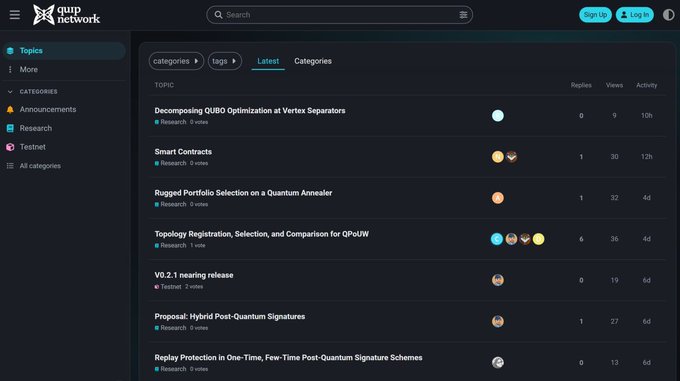Screen dimensions: 680x381
Task: Open advanced search filter options icon
Action: click(463, 15)
